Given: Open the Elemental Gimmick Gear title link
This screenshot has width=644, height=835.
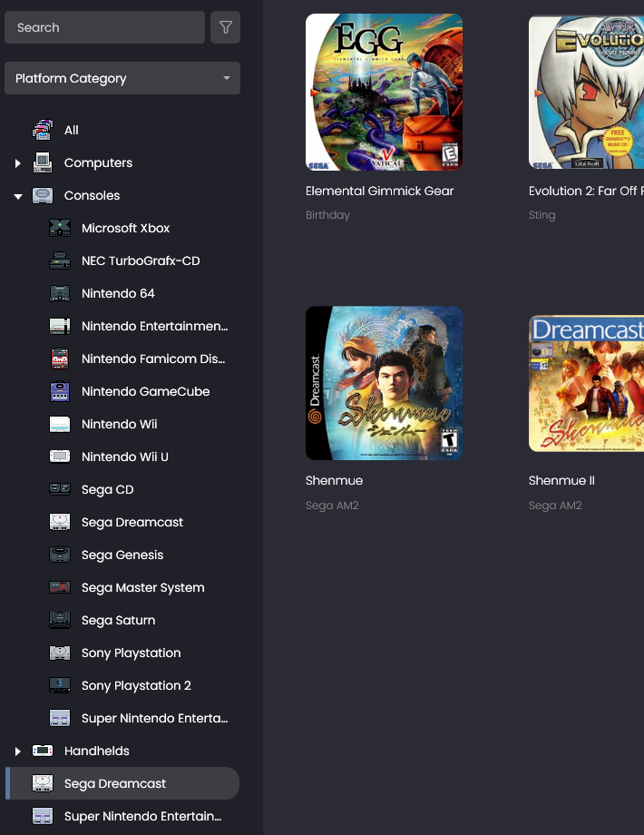Looking at the screenshot, I should point(379,192).
